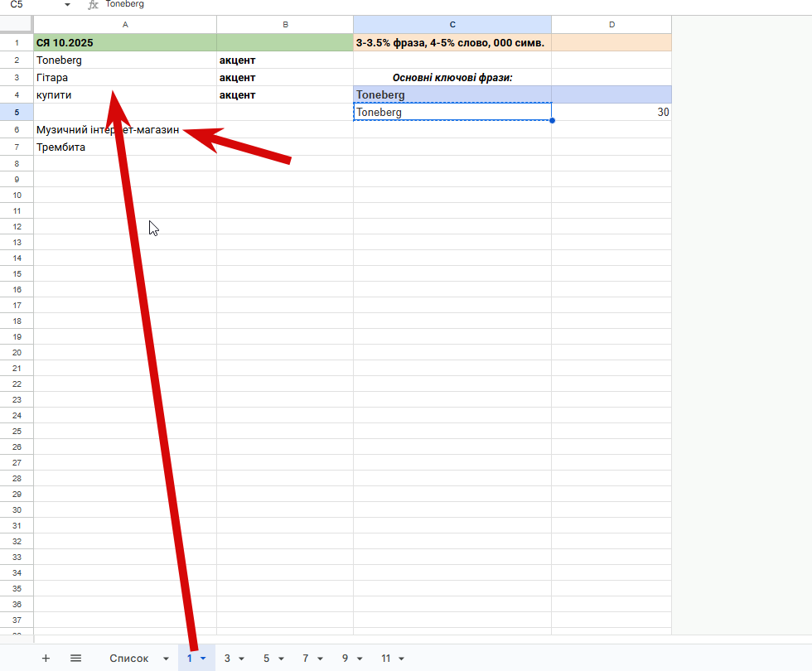Open the Name box dropdown arrow
812x671 pixels.
point(67,5)
